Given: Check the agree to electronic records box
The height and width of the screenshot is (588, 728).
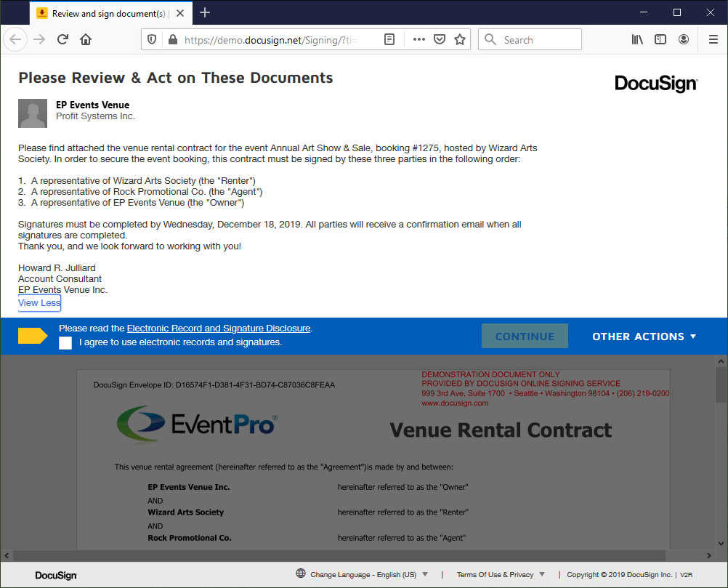Looking at the screenshot, I should tap(65, 343).
